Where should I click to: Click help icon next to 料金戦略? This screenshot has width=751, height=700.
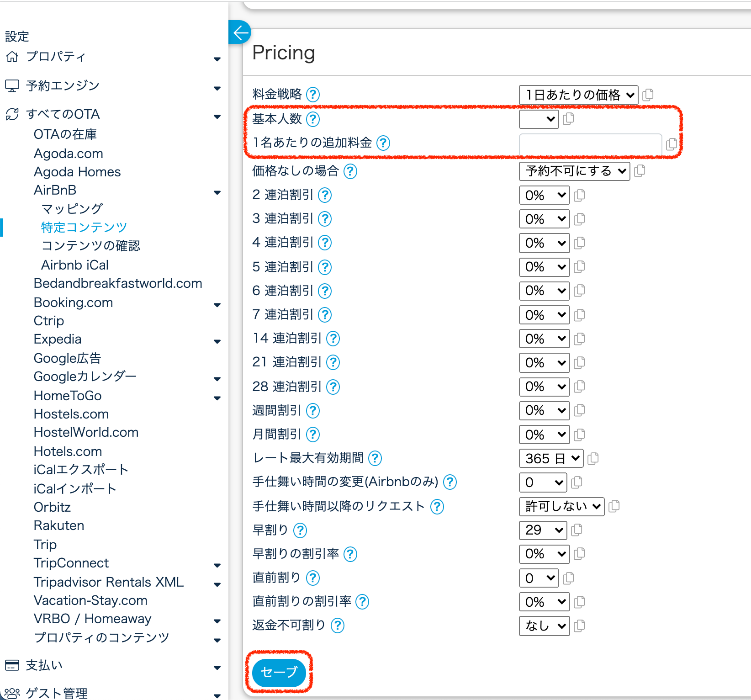tap(313, 95)
